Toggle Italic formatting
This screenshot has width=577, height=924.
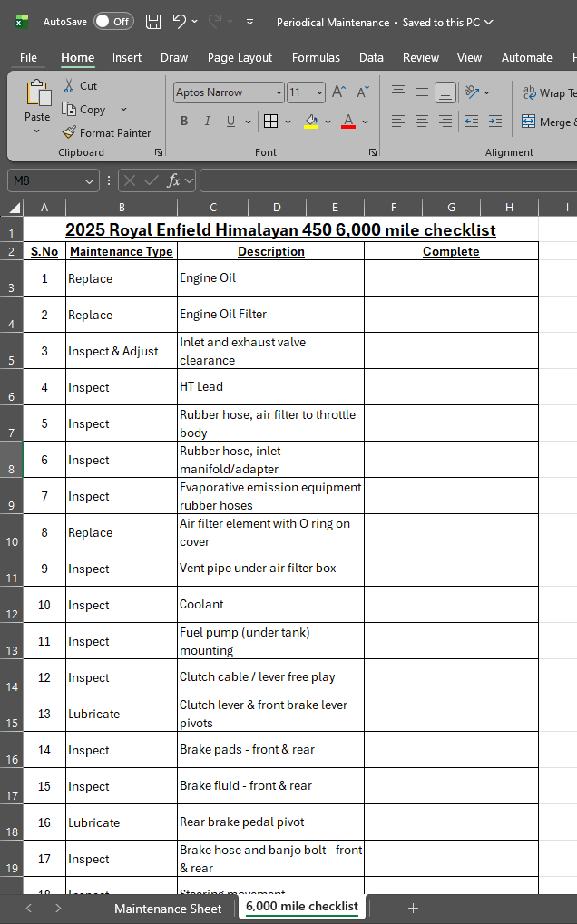[x=208, y=122]
